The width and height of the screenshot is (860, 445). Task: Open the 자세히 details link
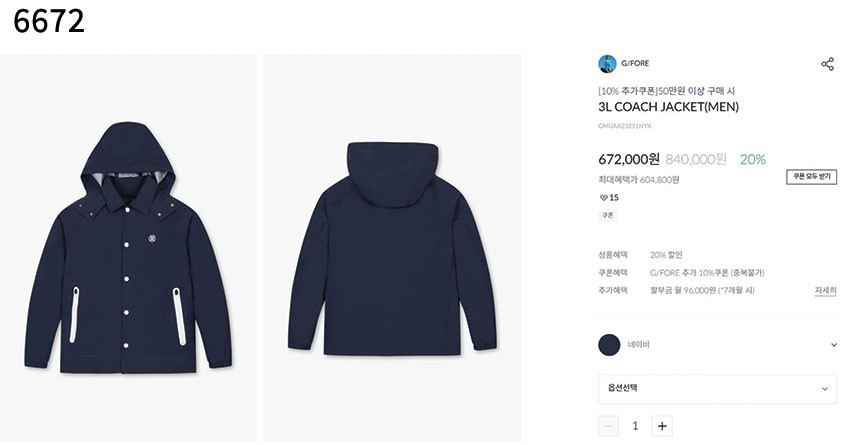825,290
